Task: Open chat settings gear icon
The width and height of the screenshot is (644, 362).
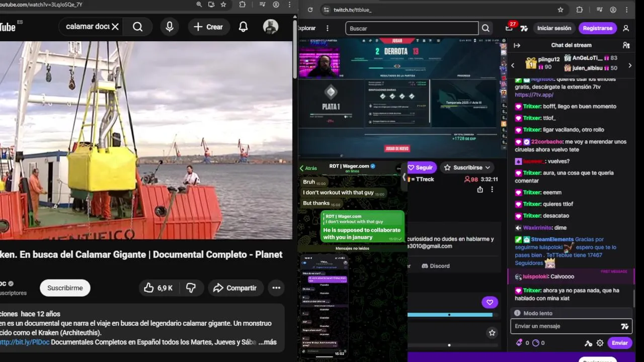Action: 600,343
